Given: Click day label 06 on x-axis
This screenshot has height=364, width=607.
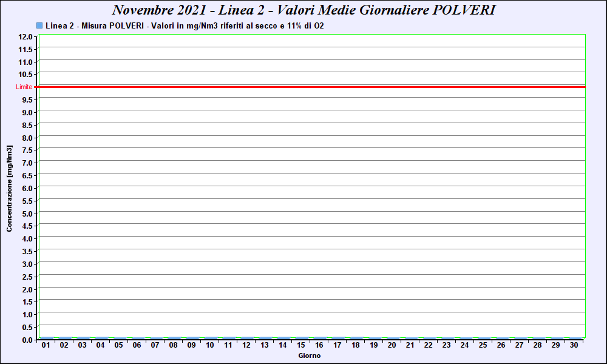Looking at the screenshot, I should 137,345.
